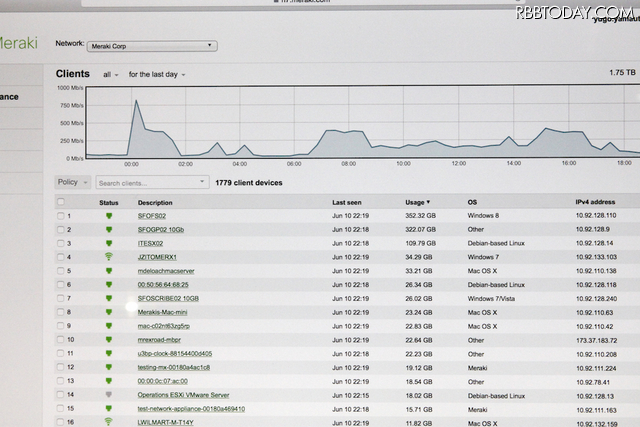
Task: Toggle the select-all checkbox in table header
Action: 61,202
